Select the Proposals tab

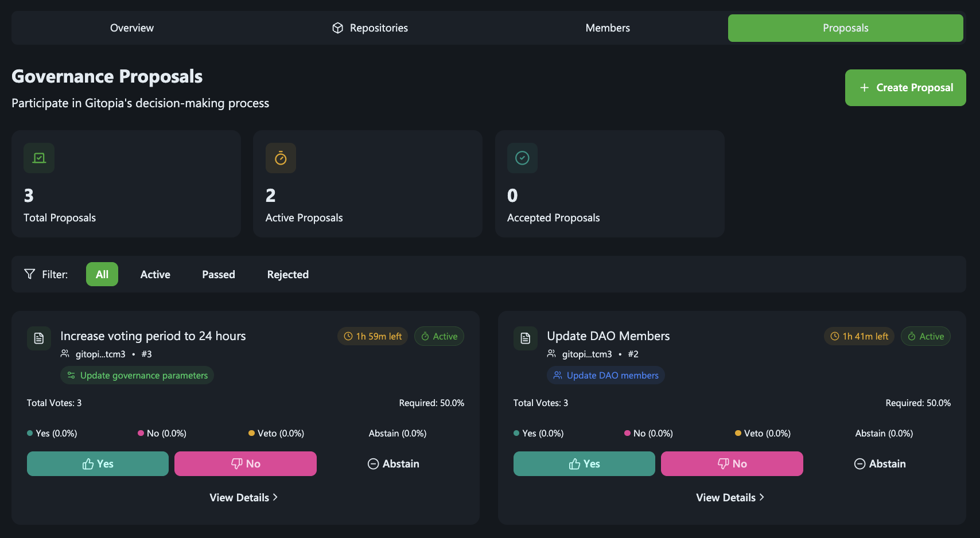pos(845,28)
